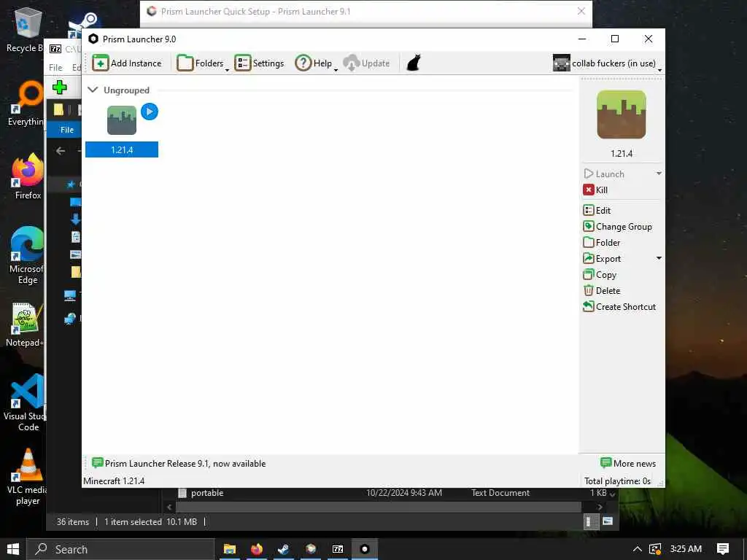Screen dimensions: 747x560
Task: Click the Minecraft 1.21.4 status bar text
Action: [114, 481]
